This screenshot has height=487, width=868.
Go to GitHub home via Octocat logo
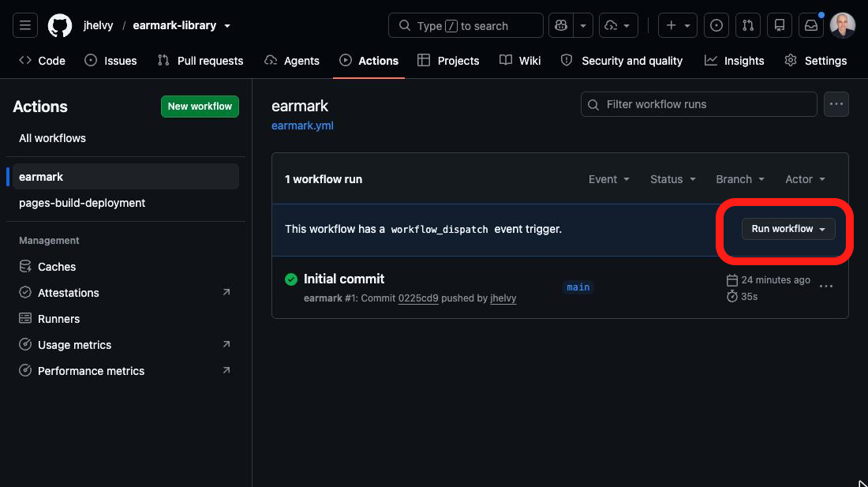(60, 25)
